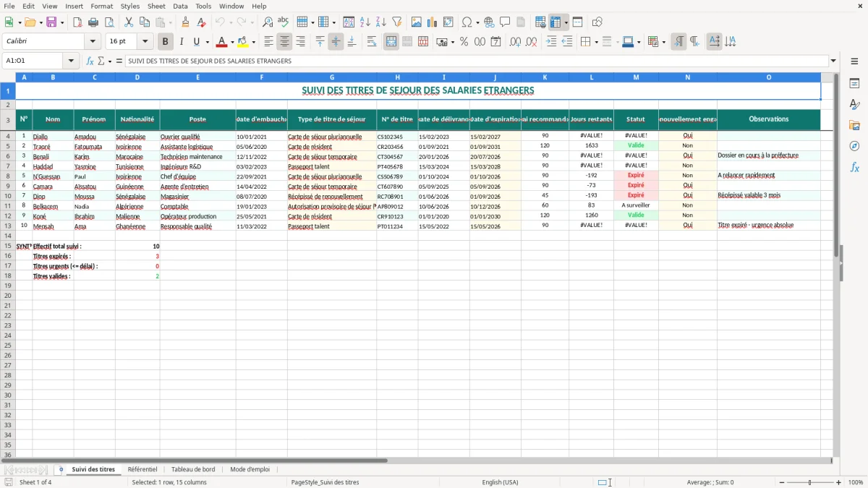Open the sidebar Gallery panel

point(854,125)
